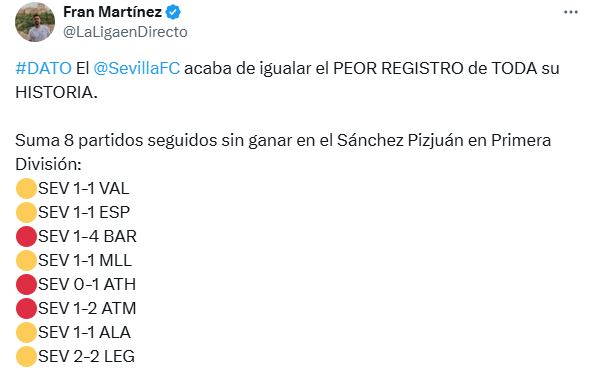Click red circle beside SEV 1-4 BAR
The height and width of the screenshot is (369, 597).
coord(26,236)
